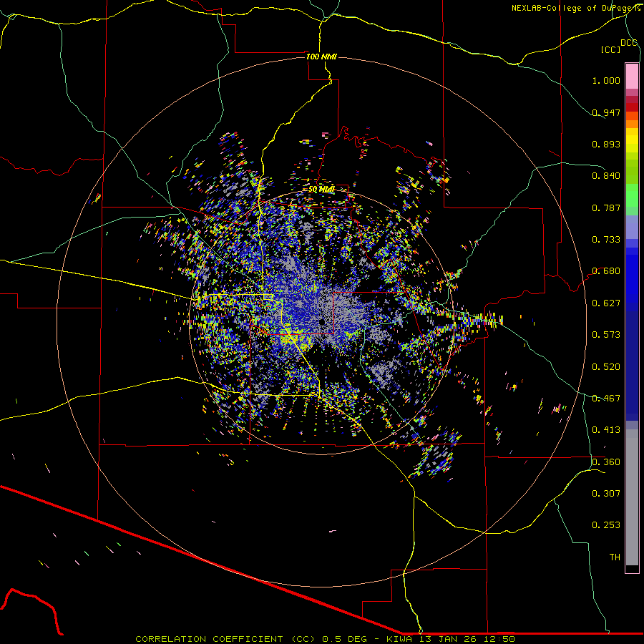Click the 0.733 scale value
Viewport: 644px width, 644px height.
click(x=606, y=240)
